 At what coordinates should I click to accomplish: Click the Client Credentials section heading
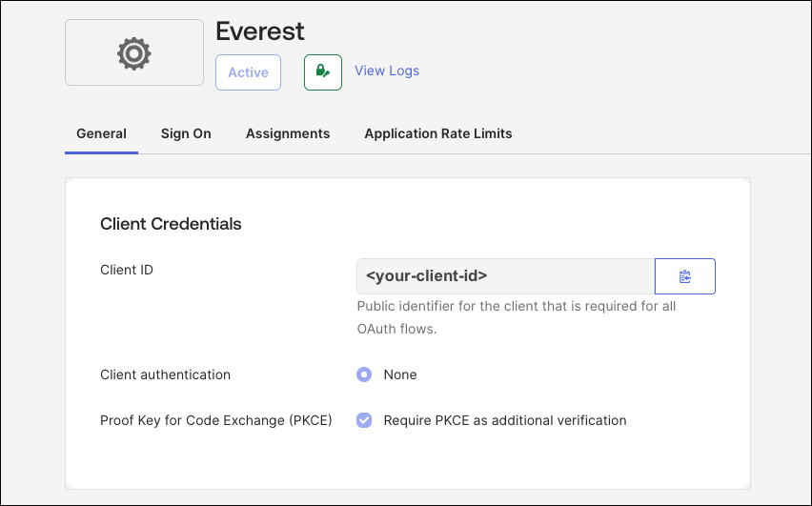click(171, 224)
